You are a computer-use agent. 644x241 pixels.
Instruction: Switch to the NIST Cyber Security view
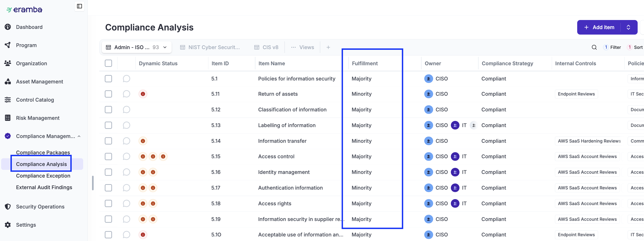(210, 47)
